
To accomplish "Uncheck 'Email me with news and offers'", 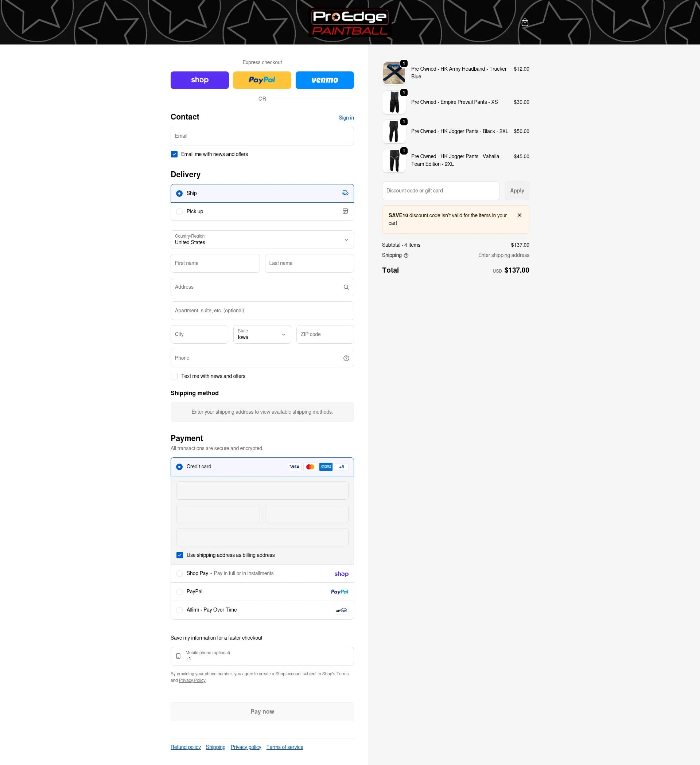I will pyautogui.click(x=174, y=154).
